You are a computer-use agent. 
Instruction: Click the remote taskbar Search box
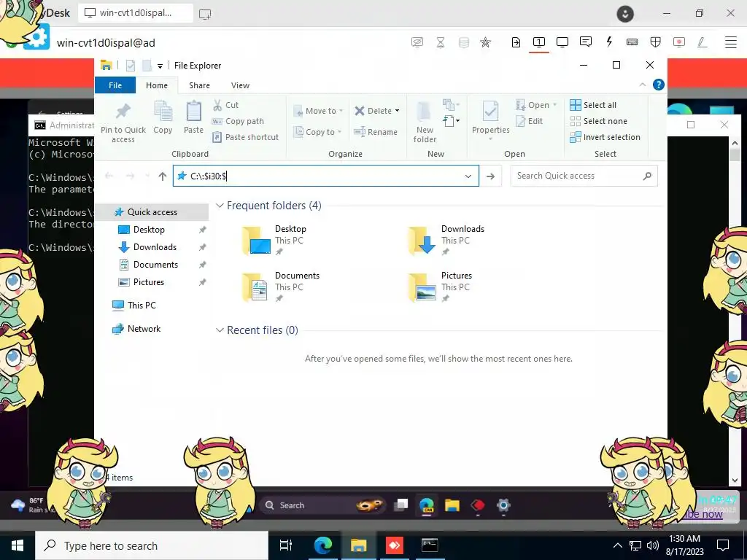322,505
